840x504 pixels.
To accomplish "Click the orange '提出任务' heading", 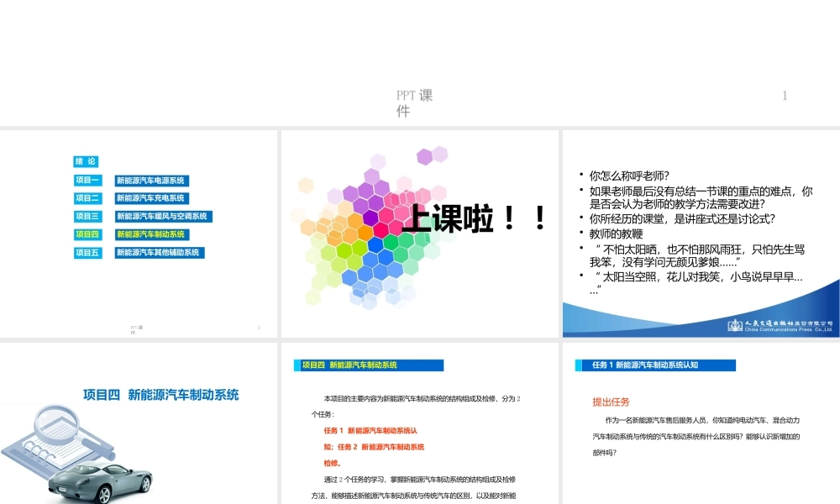I will click(x=611, y=402).
